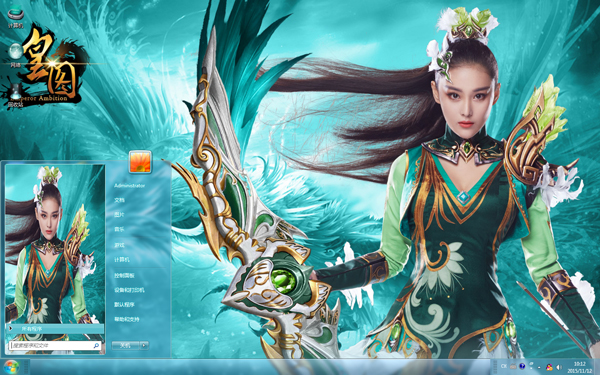Viewport: 600px width, 375px height.
Task: Click the magnifier icon in search box
Action: point(96,346)
